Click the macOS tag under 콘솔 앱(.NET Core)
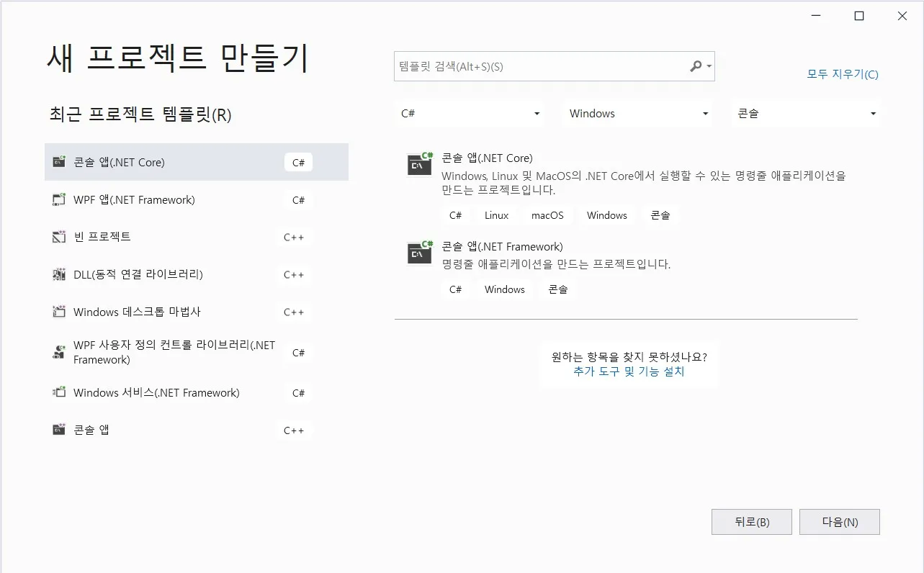This screenshot has width=924, height=573. [547, 215]
